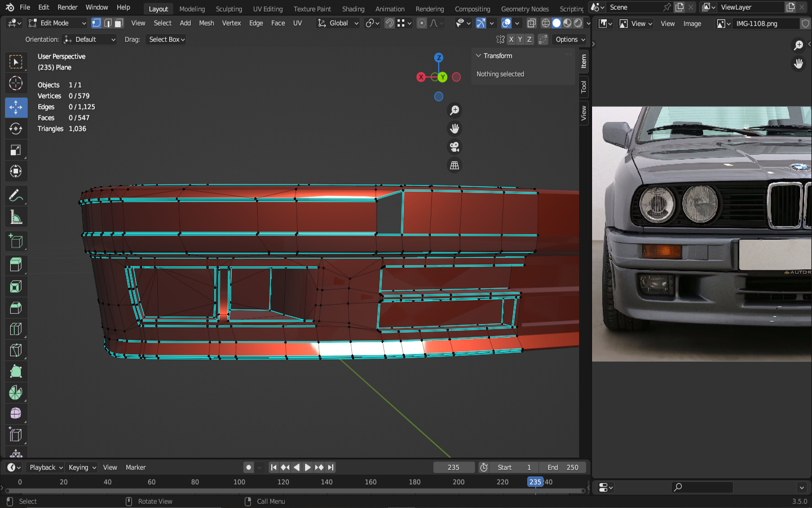Open the Edit Mode dropdown

pos(58,23)
